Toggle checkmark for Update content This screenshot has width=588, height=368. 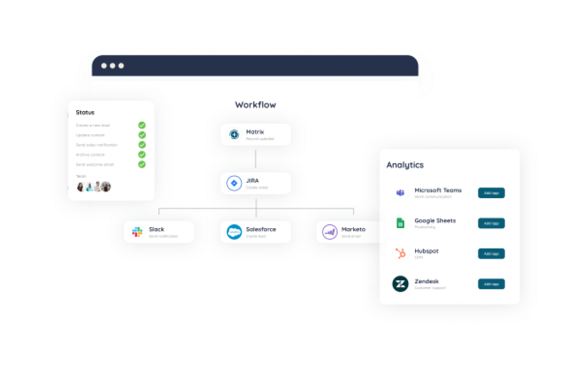[x=142, y=135]
